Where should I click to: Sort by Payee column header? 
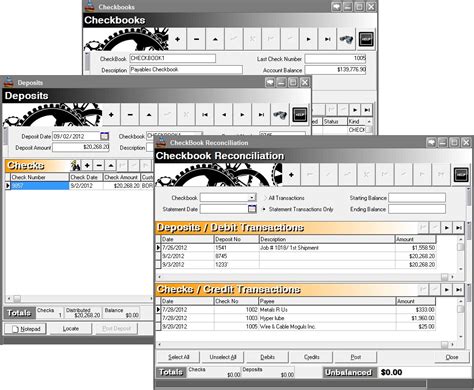click(327, 301)
